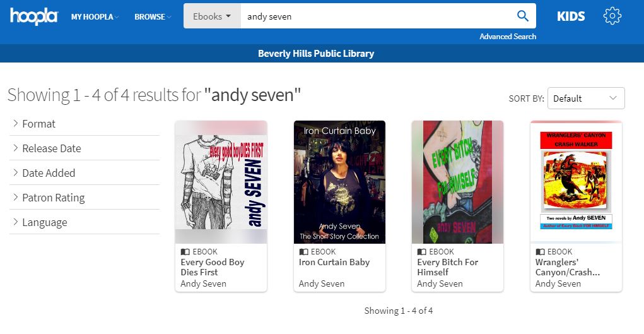Click ebook icon under Iron Curtain Baby cover

tap(303, 252)
